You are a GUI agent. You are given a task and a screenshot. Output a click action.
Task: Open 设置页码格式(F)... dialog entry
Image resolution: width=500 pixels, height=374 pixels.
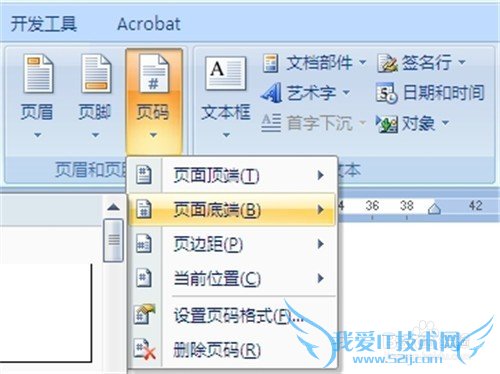(x=232, y=315)
